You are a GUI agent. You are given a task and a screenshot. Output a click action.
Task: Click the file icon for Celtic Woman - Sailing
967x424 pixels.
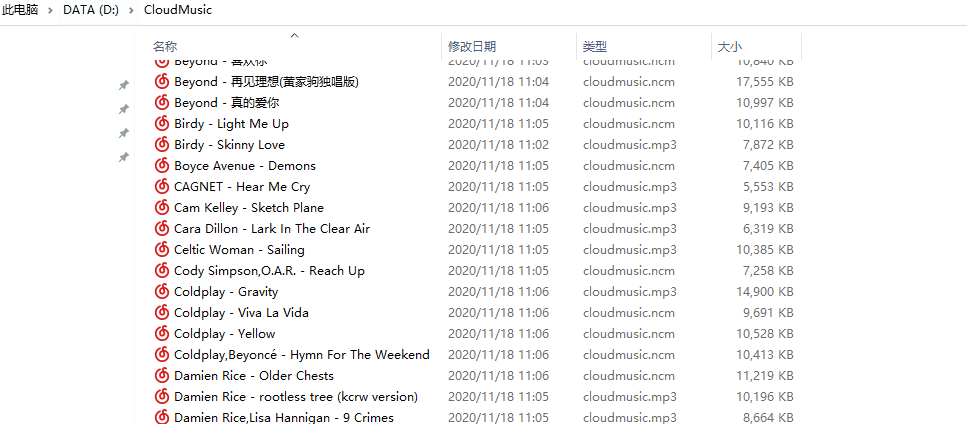[162, 250]
